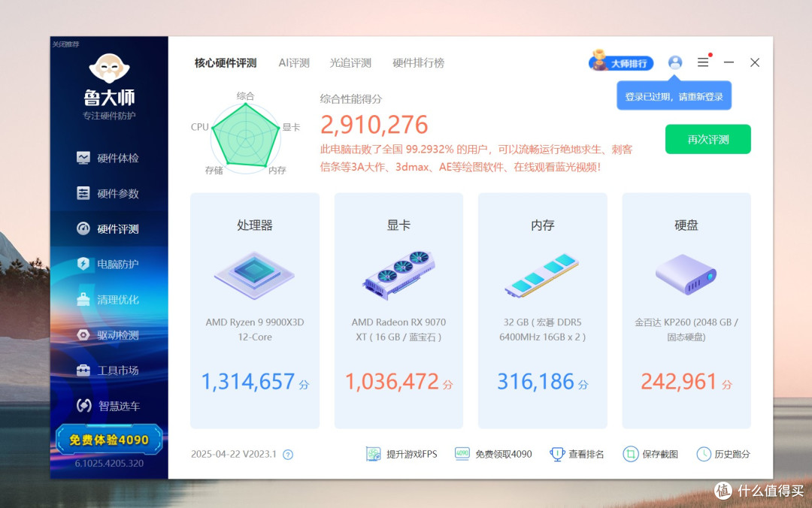Switch to the AI评测 tab
This screenshot has height=508, width=812.
pos(294,63)
